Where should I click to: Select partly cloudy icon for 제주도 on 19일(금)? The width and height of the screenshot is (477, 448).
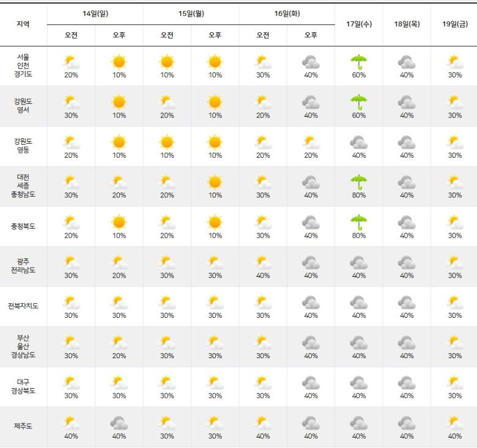pos(454,423)
